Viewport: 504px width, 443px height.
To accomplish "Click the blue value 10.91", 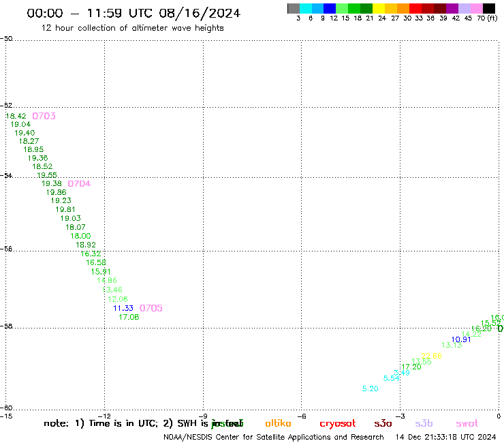I will (x=461, y=339).
